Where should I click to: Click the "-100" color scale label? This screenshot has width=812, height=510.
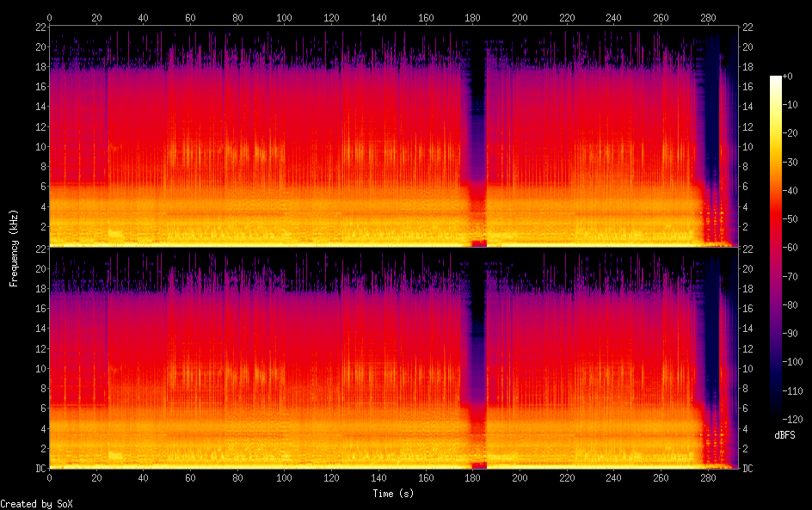pyautogui.click(x=793, y=362)
